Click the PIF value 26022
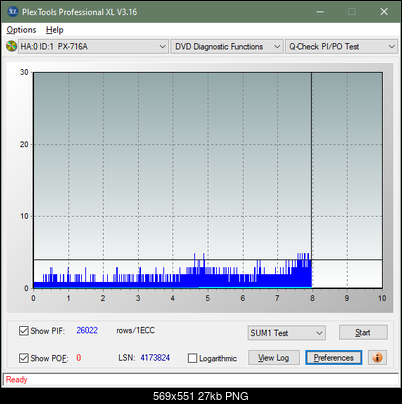 [x=87, y=330]
